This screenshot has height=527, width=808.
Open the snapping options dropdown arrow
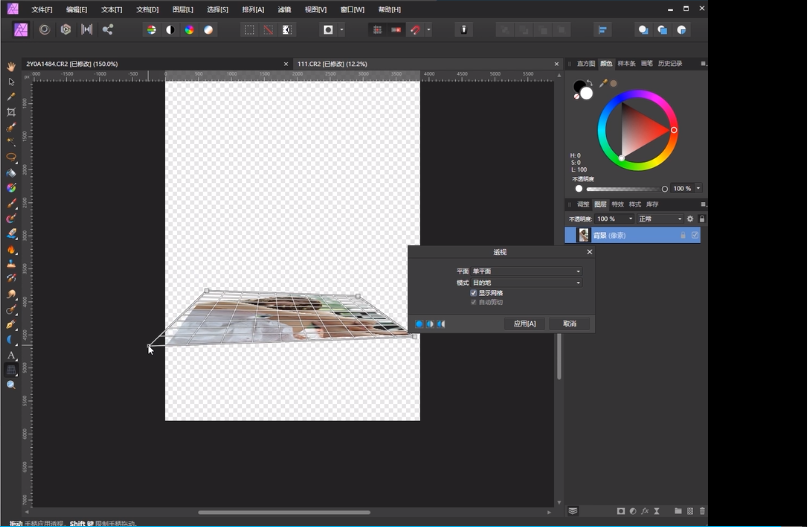coord(429,30)
